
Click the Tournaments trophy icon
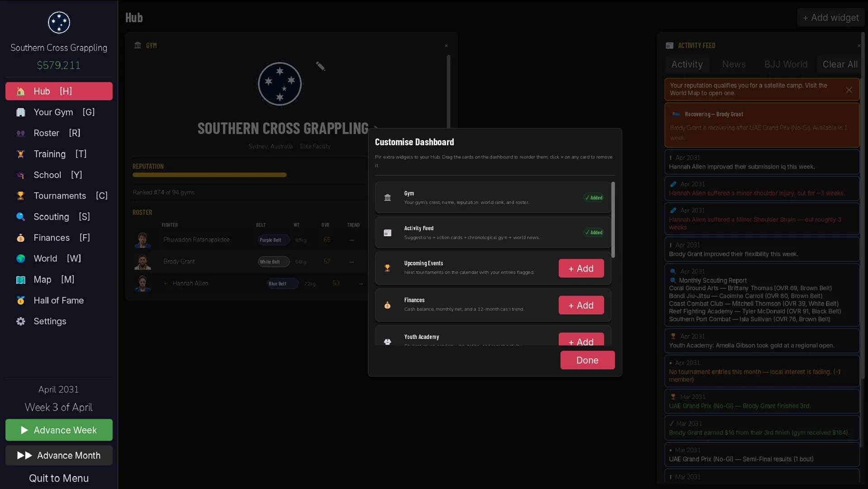click(x=20, y=196)
